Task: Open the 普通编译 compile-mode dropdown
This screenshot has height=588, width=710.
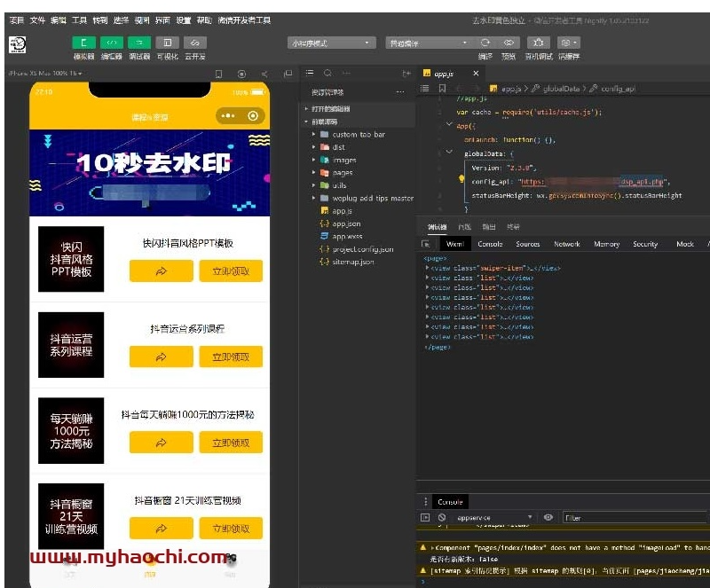Action: 437,42
